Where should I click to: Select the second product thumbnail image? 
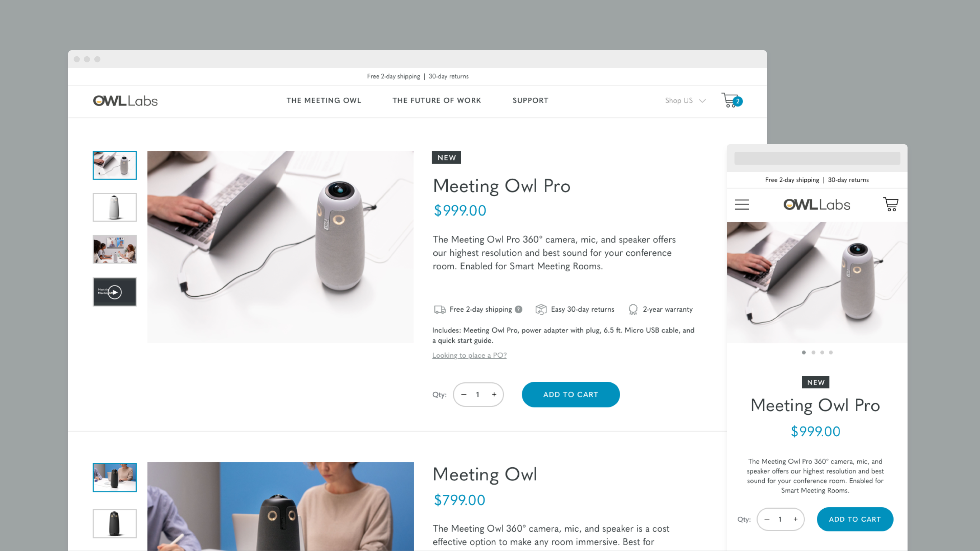pyautogui.click(x=114, y=207)
